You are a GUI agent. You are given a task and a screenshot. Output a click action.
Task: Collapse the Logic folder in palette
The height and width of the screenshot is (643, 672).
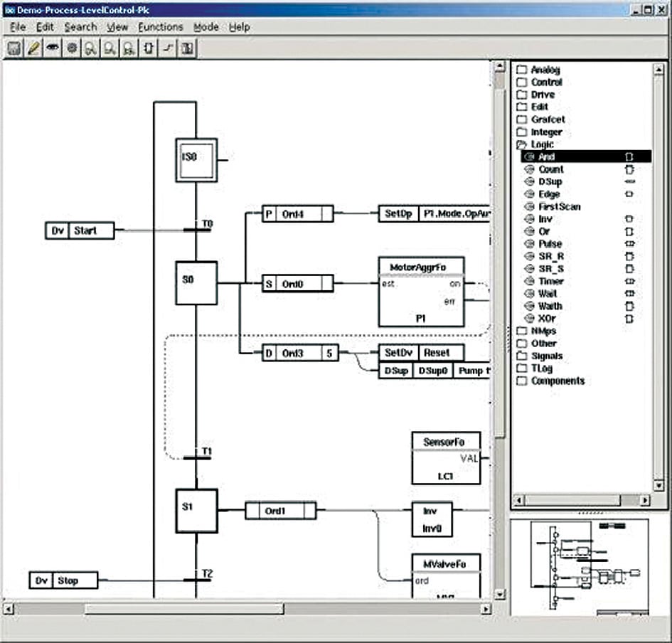click(x=522, y=144)
